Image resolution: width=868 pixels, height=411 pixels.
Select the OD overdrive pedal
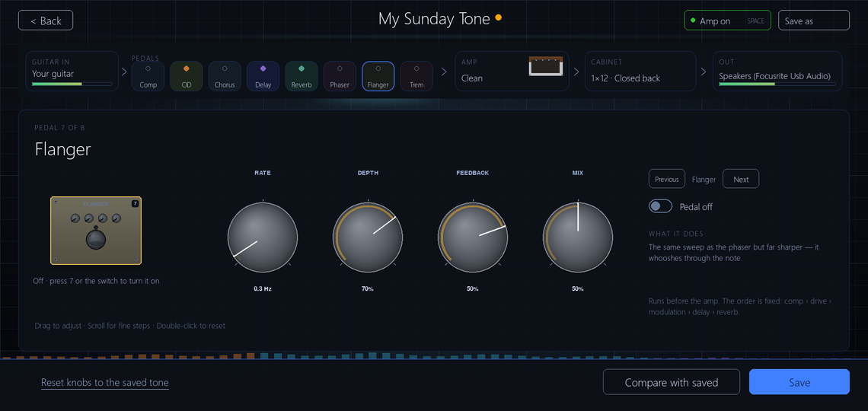click(186, 76)
